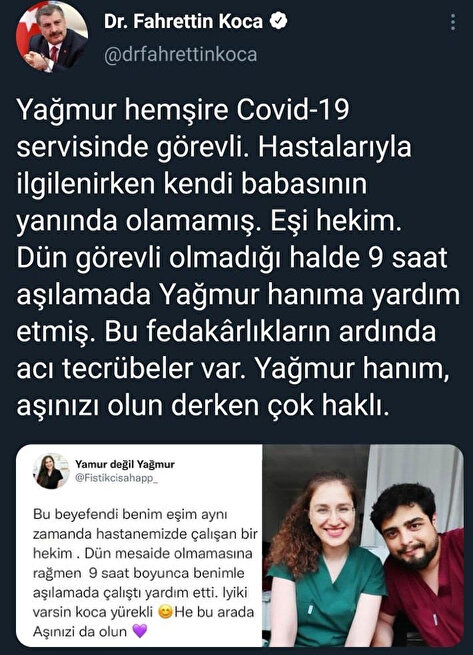Open the quoted tweet's attached photo
Viewport: 473px width, 655px height.
tap(363, 546)
